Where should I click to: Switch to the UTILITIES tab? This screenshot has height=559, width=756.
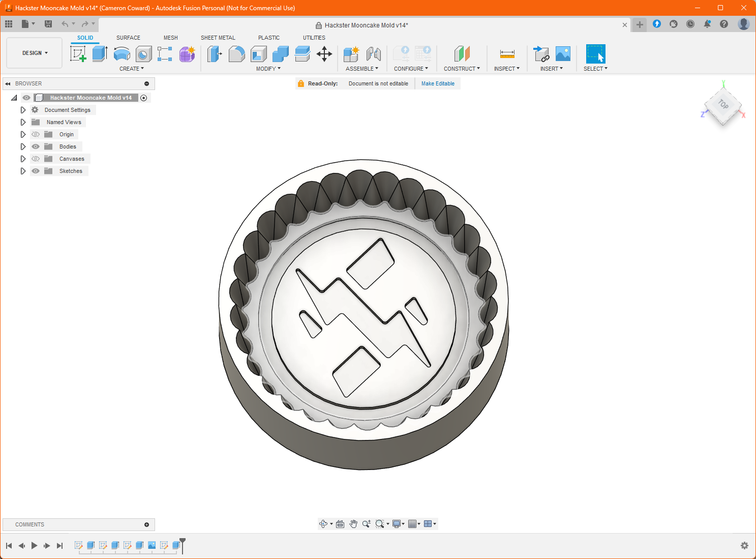pyautogui.click(x=314, y=38)
